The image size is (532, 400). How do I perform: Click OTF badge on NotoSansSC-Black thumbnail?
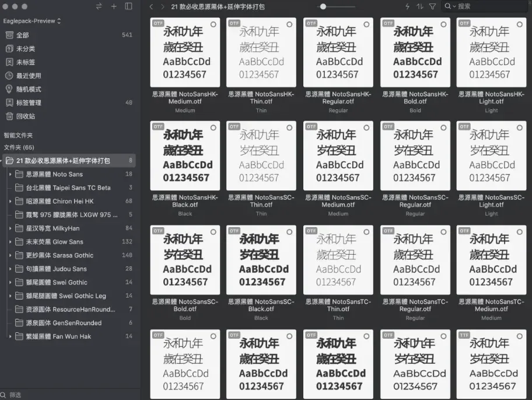point(234,231)
